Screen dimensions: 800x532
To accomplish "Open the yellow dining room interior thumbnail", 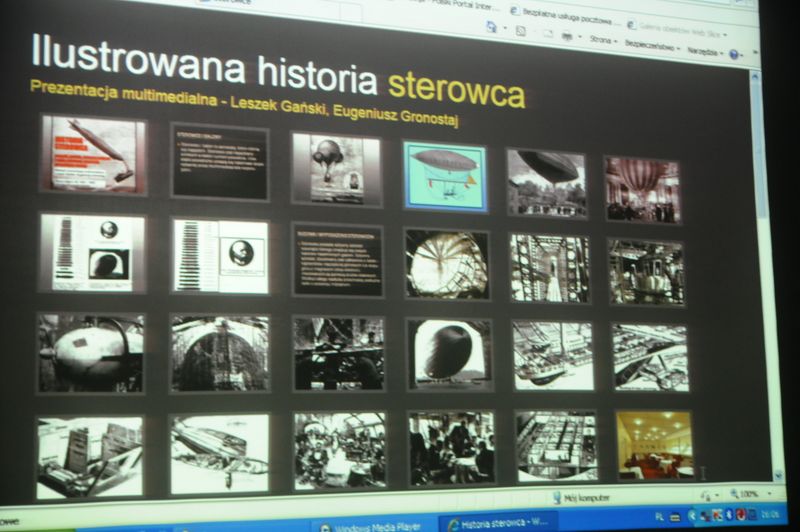I will tap(655, 445).
